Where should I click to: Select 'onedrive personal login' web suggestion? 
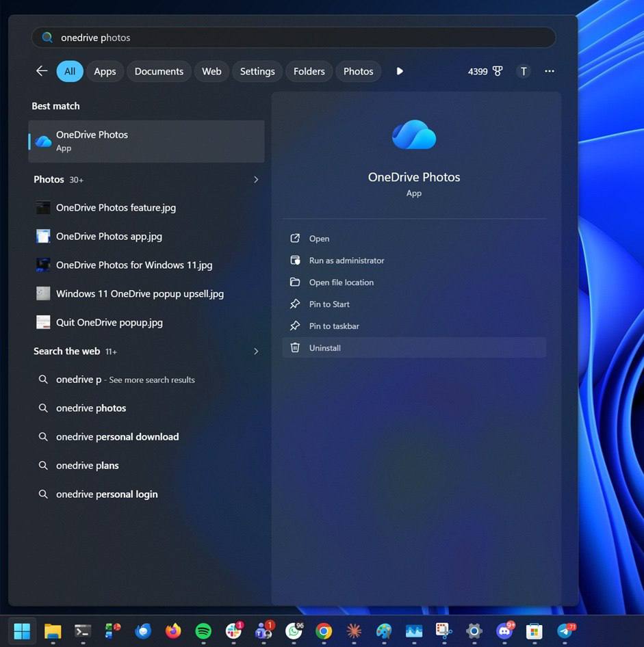146,494
